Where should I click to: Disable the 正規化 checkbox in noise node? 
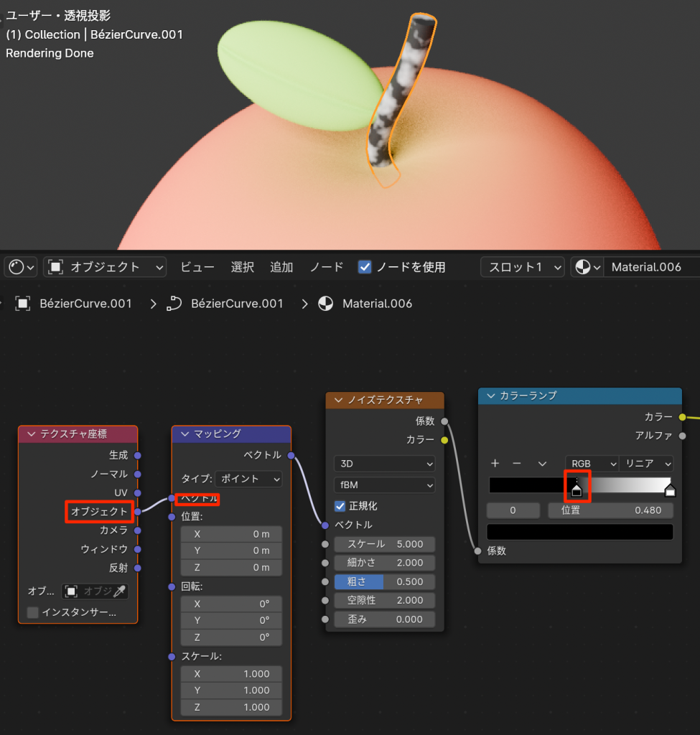click(341, 506)
